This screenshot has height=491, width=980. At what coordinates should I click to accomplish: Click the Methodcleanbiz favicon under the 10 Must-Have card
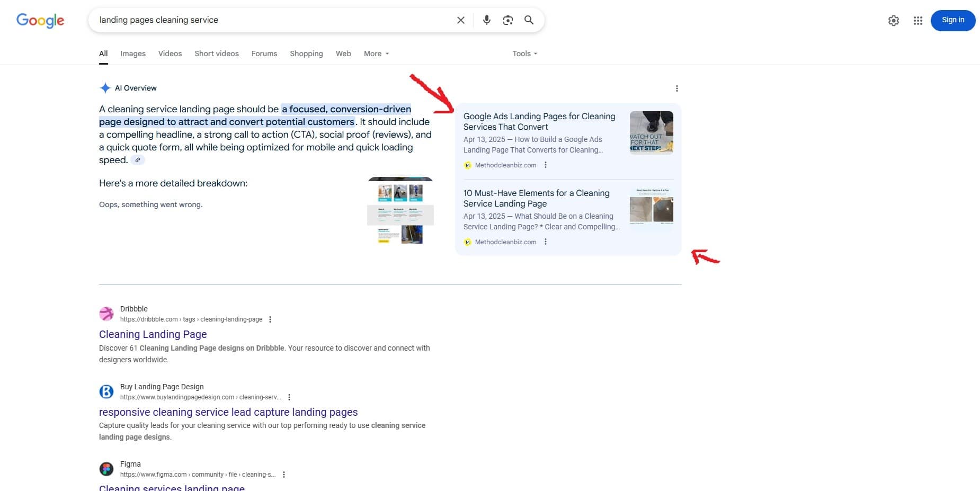(x=467, y=242)
